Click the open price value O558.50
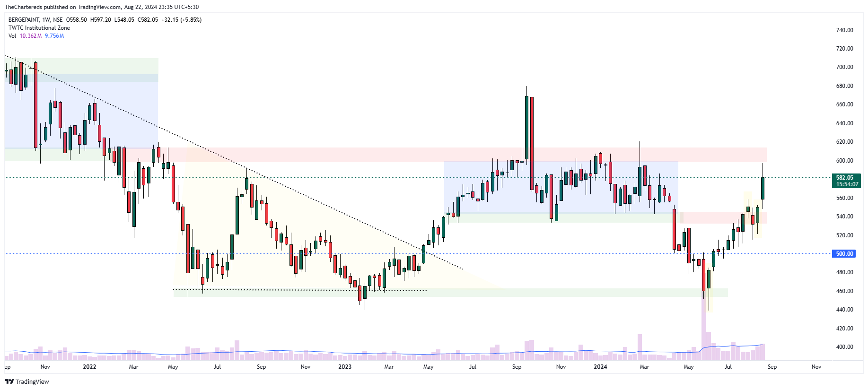 pos(77,20)
